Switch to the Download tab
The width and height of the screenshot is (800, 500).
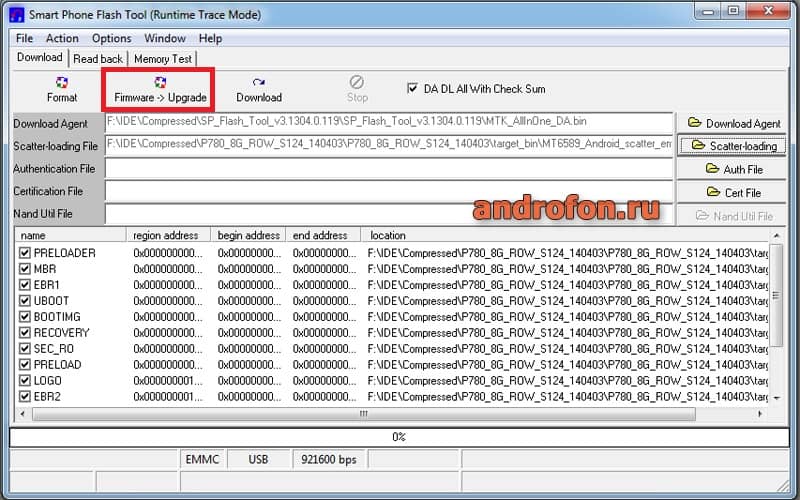pyautogui.click(x=40, y=57)
